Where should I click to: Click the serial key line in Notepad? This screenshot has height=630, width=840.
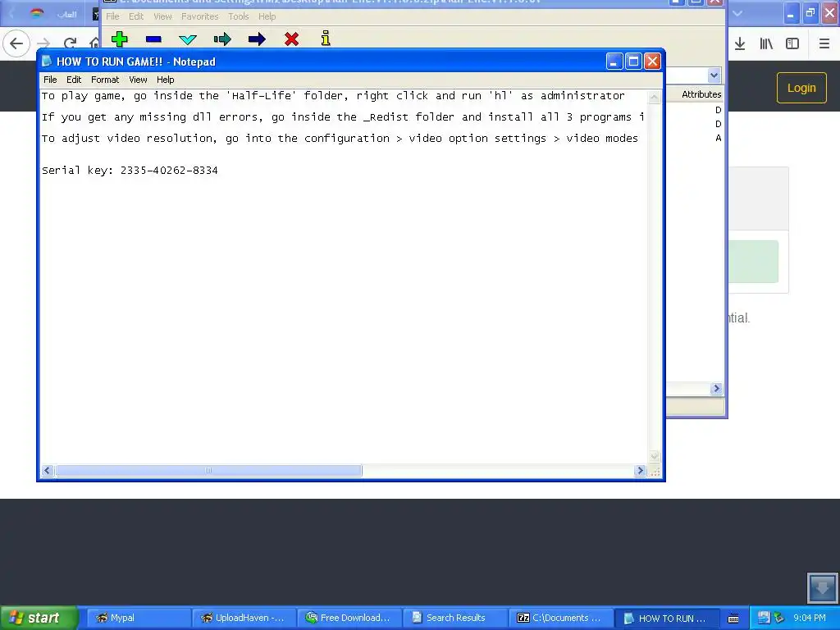[x=130, y=171]
